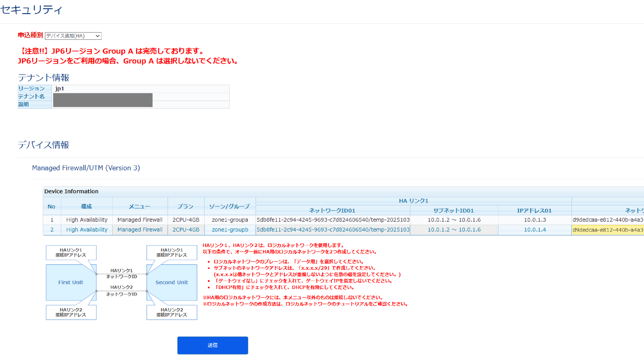Open the 申込種別 dropdown

pyautogui.click(x=73, y=36)
